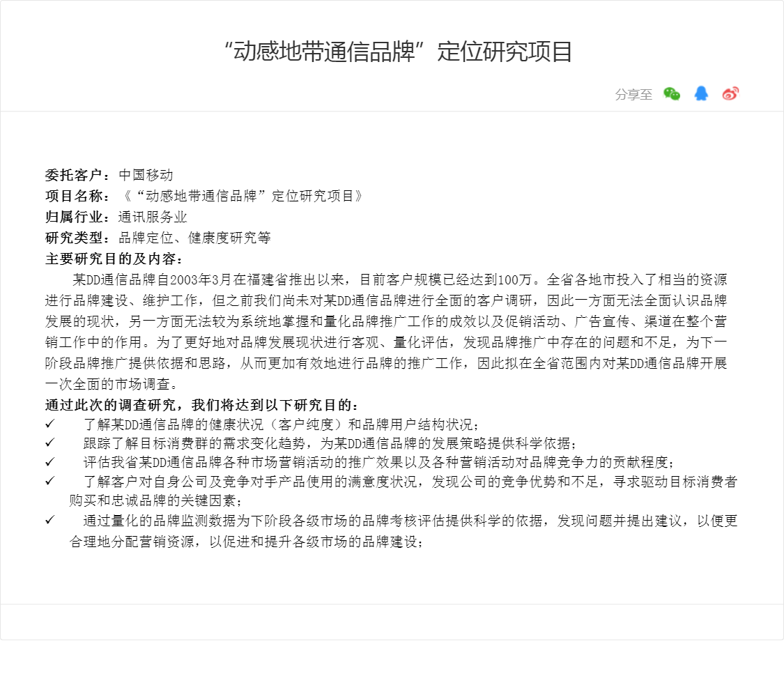Image resolution: width=784 pixels, height=697 pixels.
Task: Click the text '品牌定位、健康度研究等'
Action: pos(194,238)
